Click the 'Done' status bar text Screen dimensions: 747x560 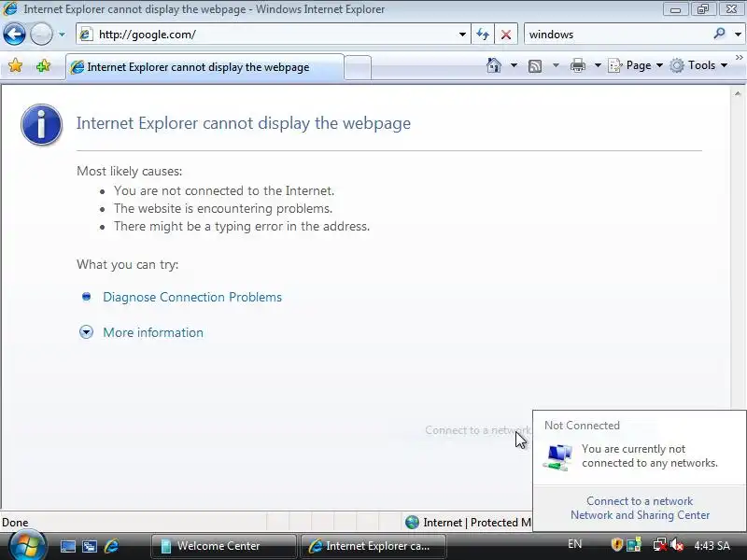(15, 523)
